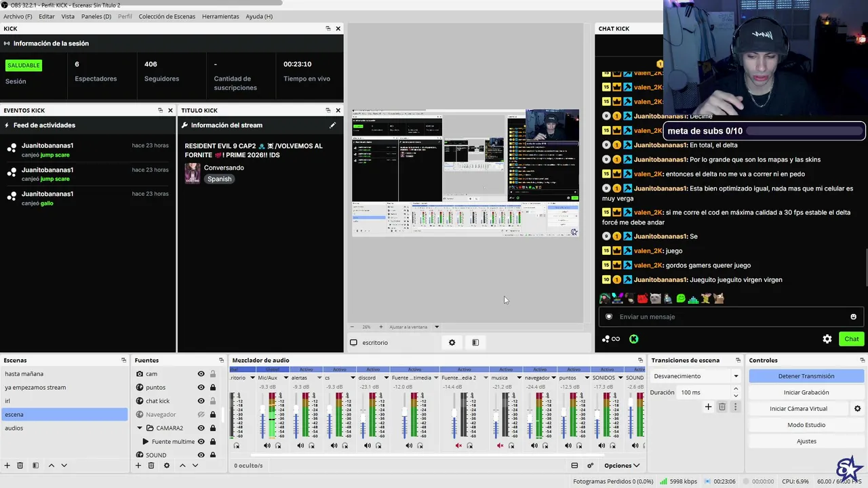The width and height of the screenshot is (868, 488).
Task: Hide the CAMARA2 group
Action: 201,428
